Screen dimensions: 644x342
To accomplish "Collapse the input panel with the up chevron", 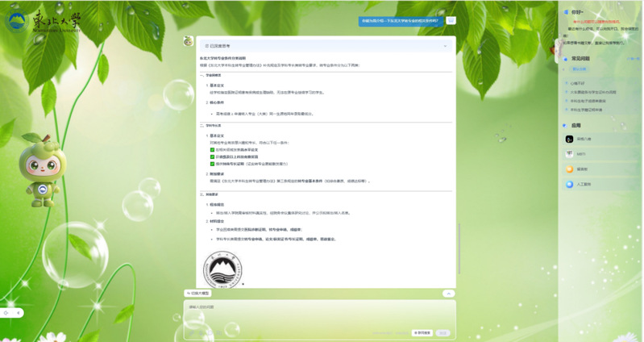I will tap(448, 294).
